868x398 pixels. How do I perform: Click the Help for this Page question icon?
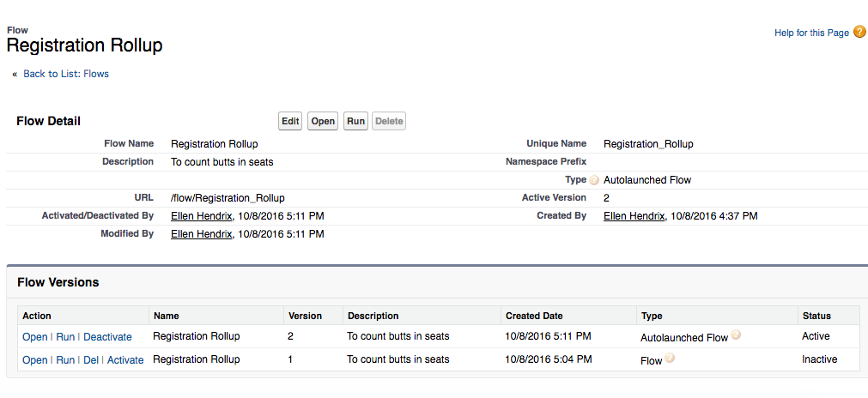click(x=859, y=33)
